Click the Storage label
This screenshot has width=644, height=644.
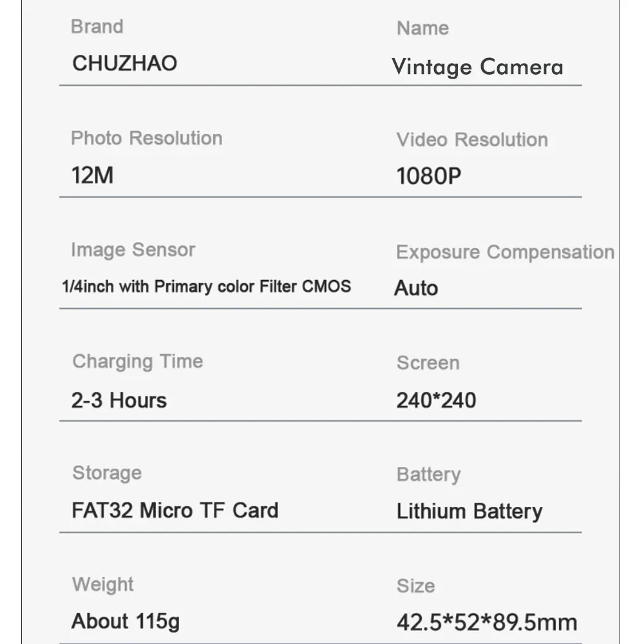[x=107, y=473]
